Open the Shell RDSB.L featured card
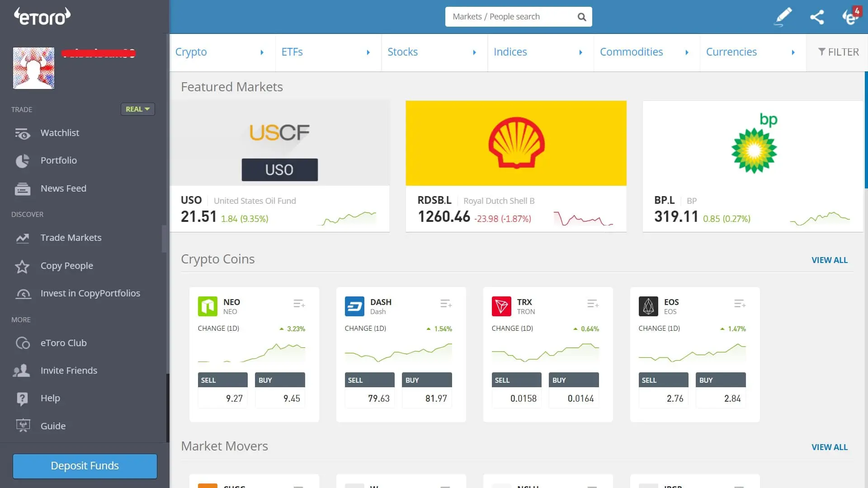868x488 pixels. click(x=516, y=166)
